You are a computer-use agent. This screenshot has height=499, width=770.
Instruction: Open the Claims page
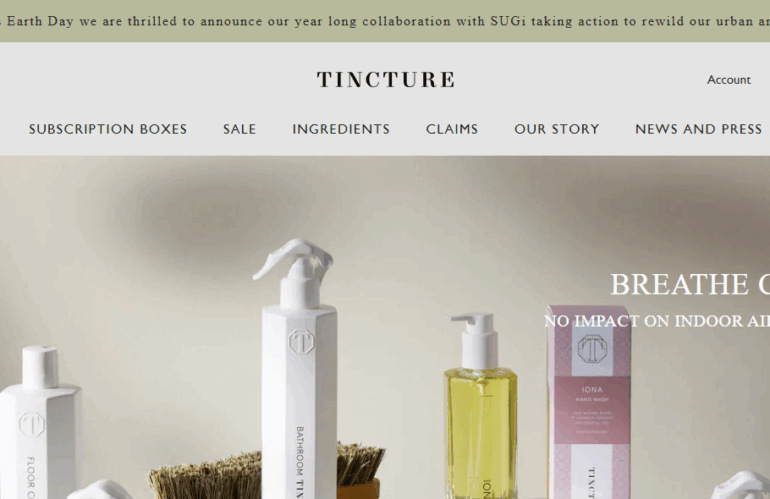click(452, 129)
